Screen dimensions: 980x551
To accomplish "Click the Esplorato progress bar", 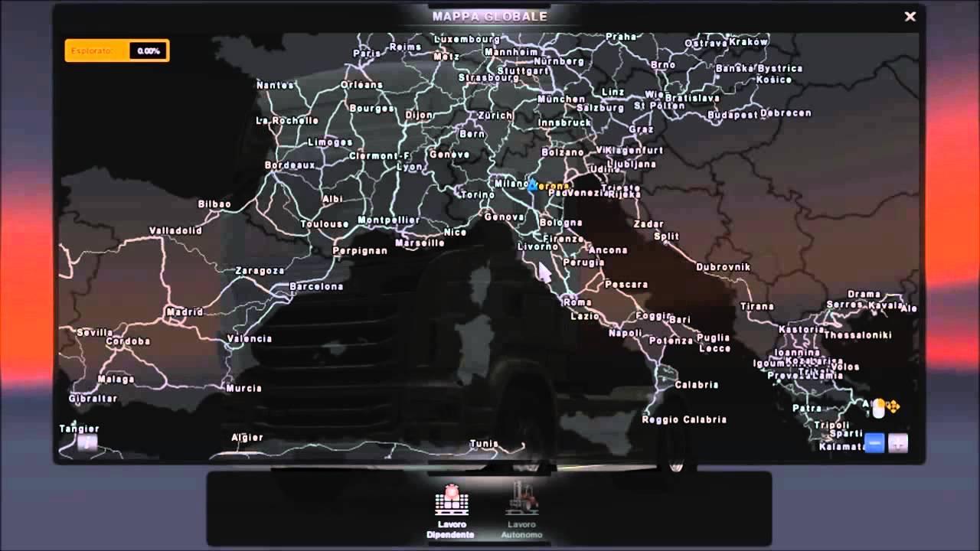I will click(117, 51).
